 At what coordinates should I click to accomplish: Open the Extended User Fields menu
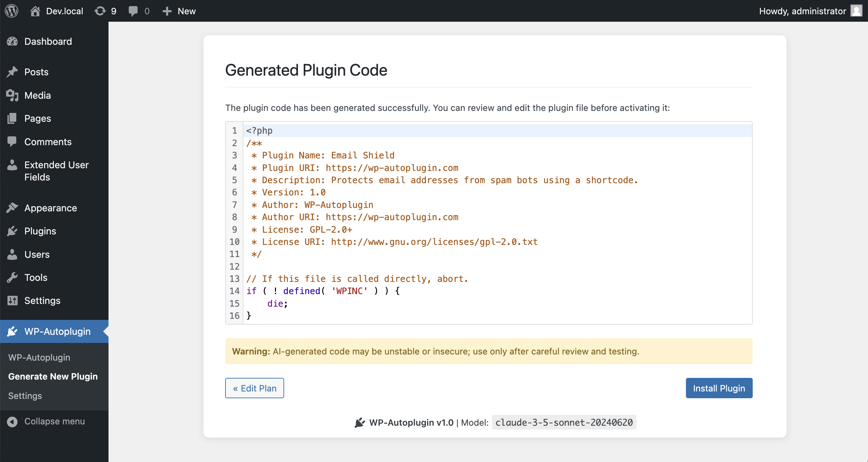pos(56,171)
